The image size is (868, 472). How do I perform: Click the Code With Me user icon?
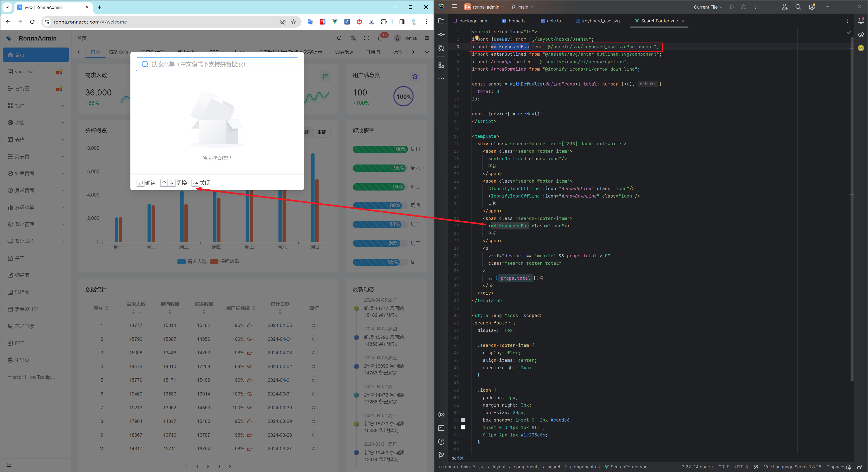click(785, 7)
